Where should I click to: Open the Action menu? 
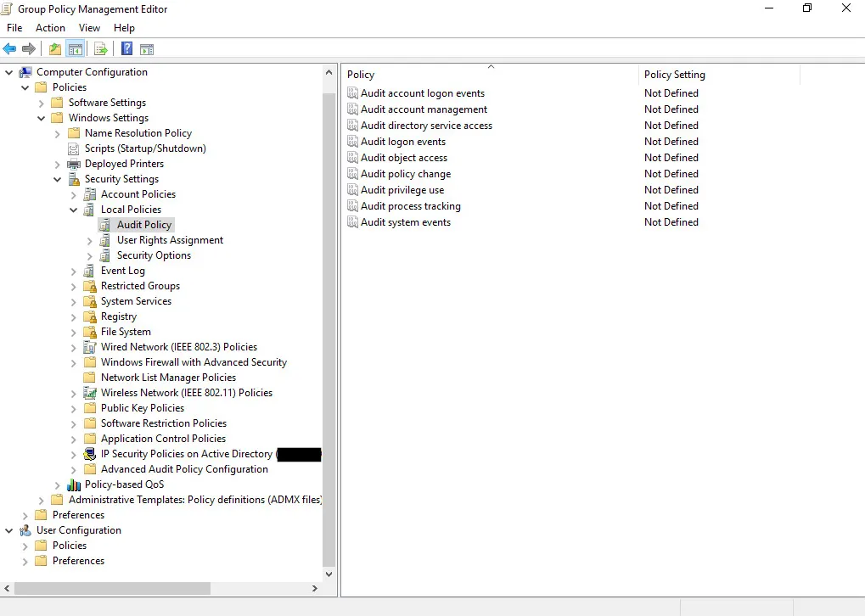(x=50, y=27)
